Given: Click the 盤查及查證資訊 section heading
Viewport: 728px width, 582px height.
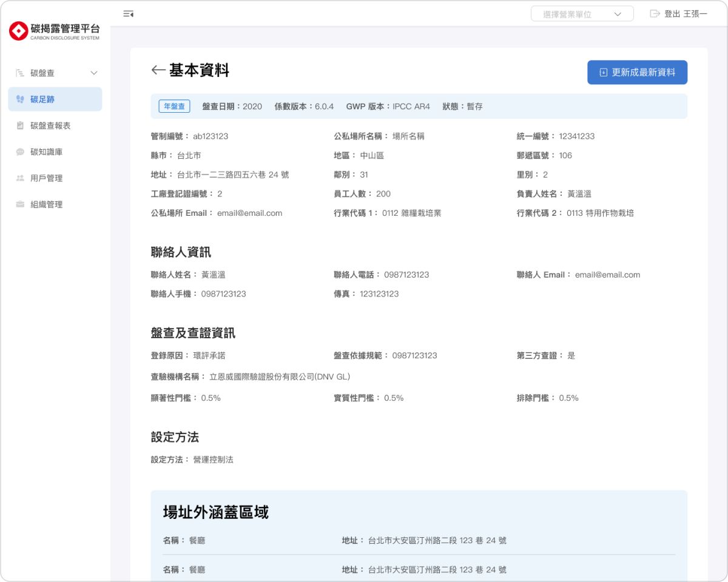Looking at the screenshot, I should point(193,333).
